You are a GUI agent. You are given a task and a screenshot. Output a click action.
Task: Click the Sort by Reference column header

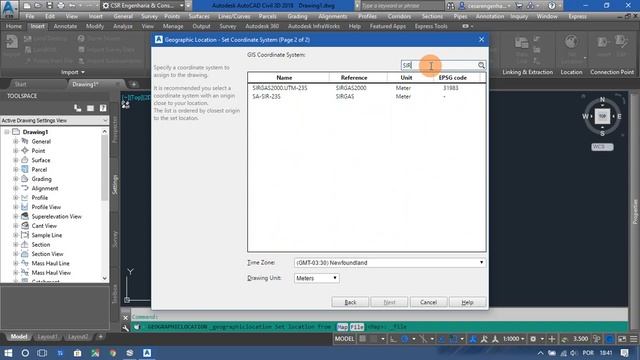[354, 78]
